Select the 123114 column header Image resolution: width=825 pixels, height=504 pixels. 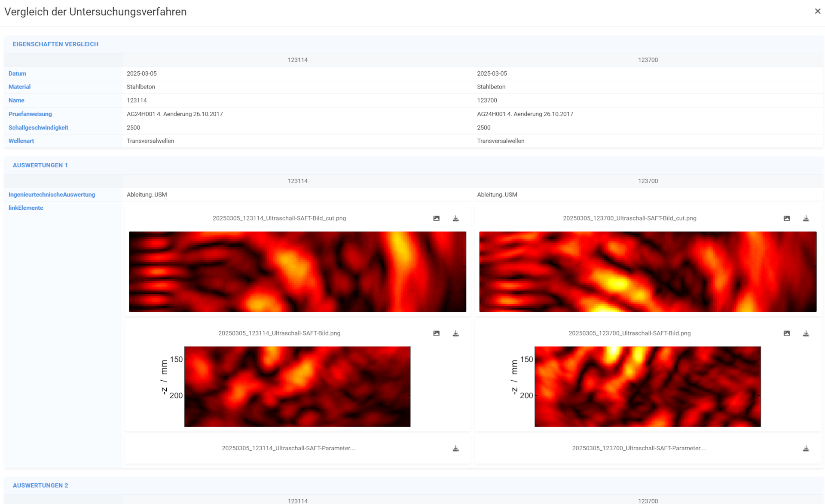pos(297,60)
